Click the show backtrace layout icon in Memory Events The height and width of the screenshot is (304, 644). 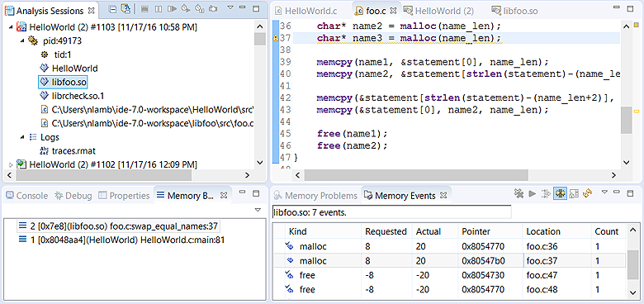tap(574, 193)
